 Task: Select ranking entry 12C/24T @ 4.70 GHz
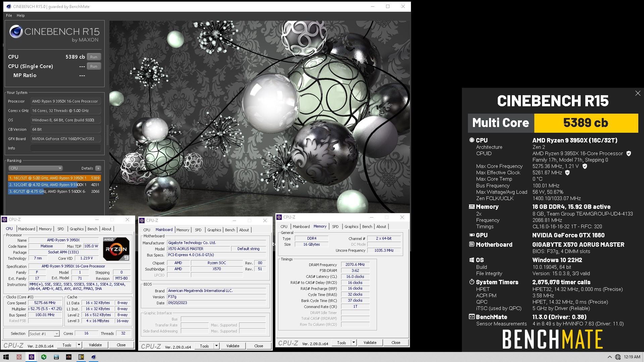[54, 185]
